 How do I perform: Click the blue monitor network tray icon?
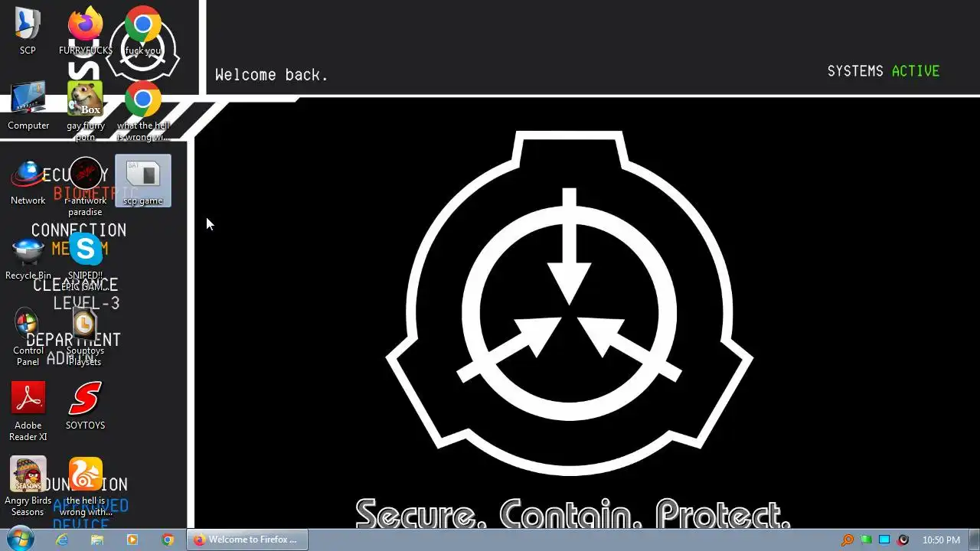pyautogui.click(x=884, y=540)
